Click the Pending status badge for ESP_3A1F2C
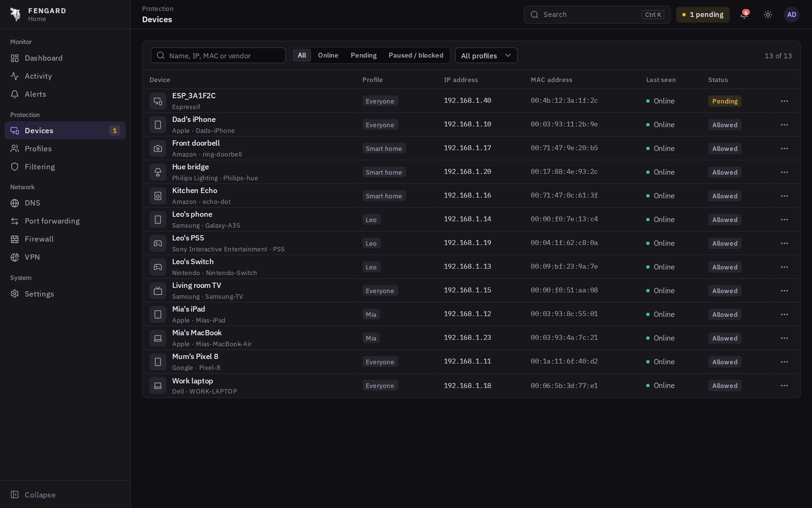 (725, 101)
